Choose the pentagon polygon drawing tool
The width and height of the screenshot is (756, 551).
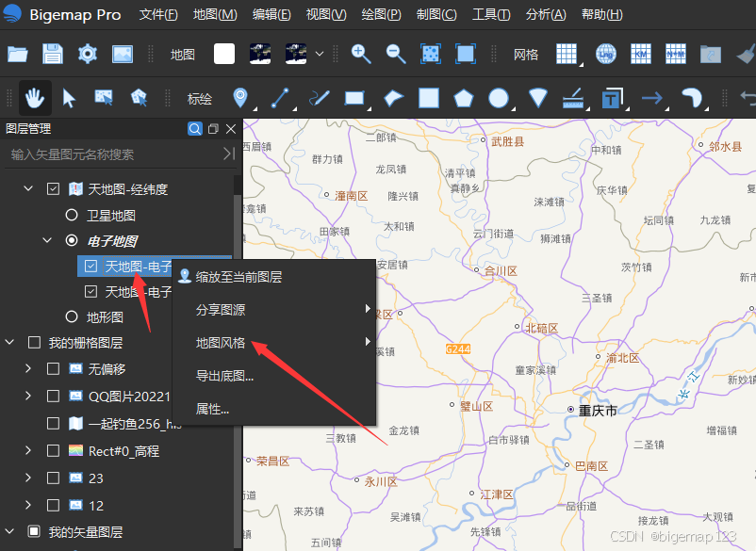(x=464, y=98)
